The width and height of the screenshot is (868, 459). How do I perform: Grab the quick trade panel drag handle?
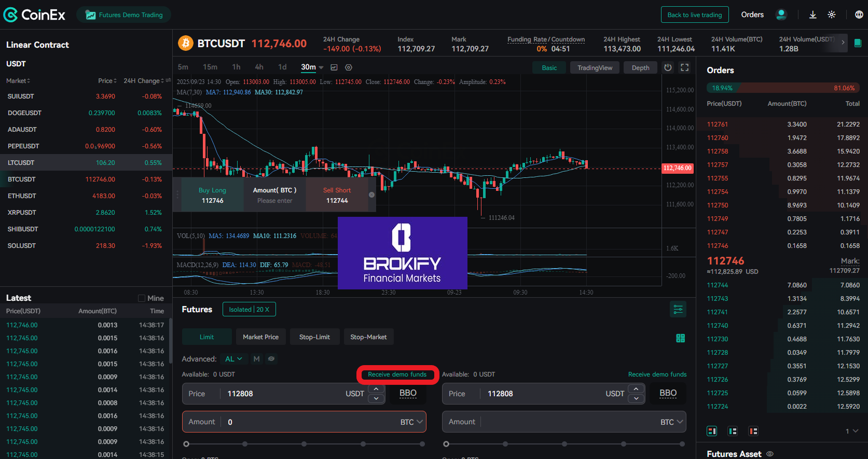[177, 194]
